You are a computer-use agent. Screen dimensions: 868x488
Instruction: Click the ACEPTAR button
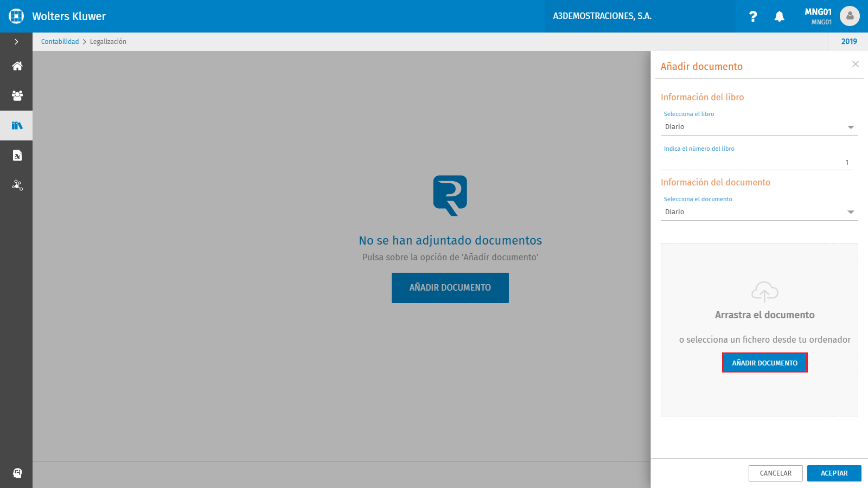click(x=834, y=473)
